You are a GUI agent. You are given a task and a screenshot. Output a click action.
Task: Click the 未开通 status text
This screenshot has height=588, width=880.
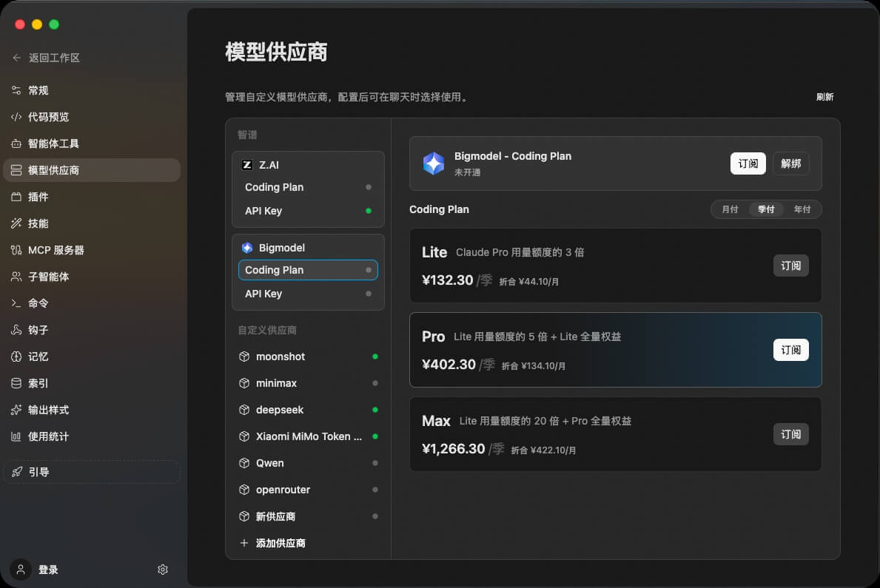(467, 172)
